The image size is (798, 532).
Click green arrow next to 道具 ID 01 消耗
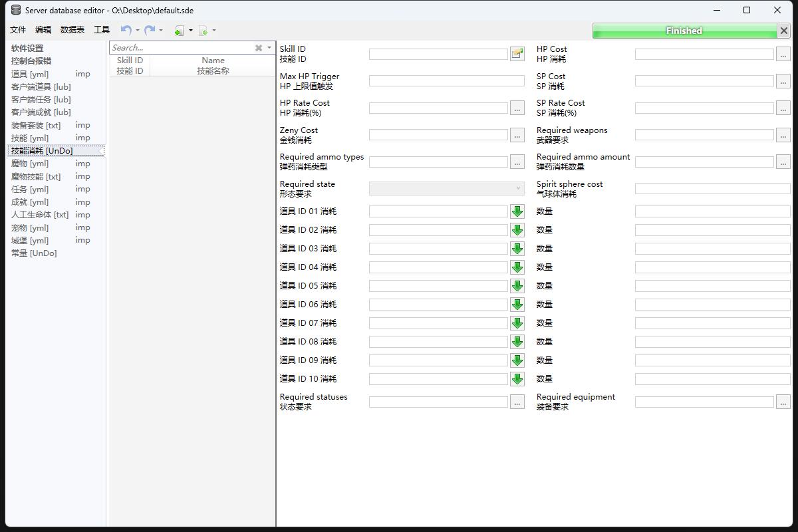click(517, 211)
